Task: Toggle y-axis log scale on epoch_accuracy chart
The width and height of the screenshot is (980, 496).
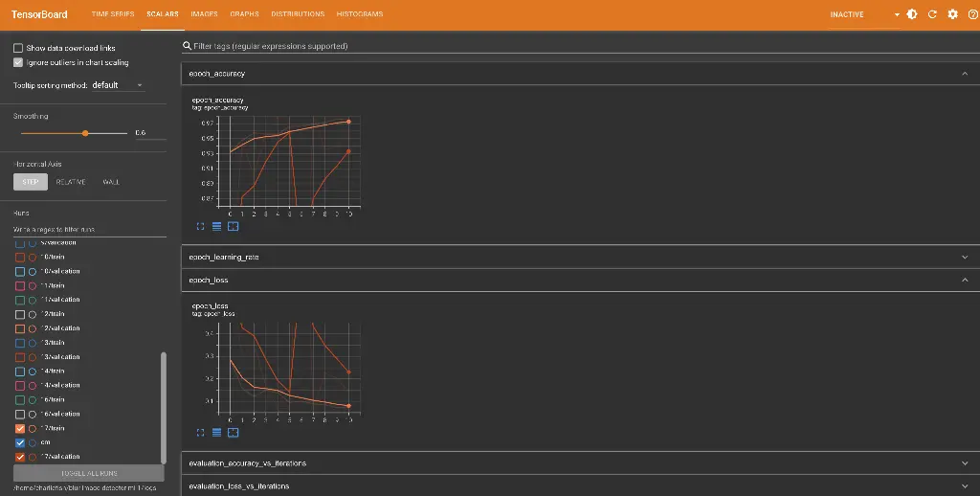Action: tap(217, 227)
